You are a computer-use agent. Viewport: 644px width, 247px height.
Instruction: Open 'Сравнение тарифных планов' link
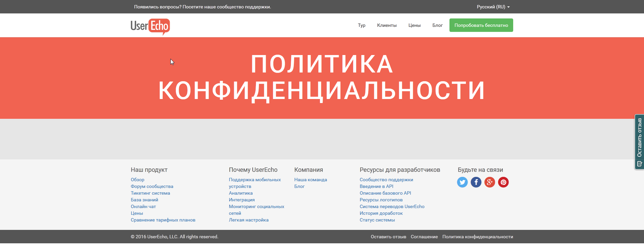click(163, 220)
